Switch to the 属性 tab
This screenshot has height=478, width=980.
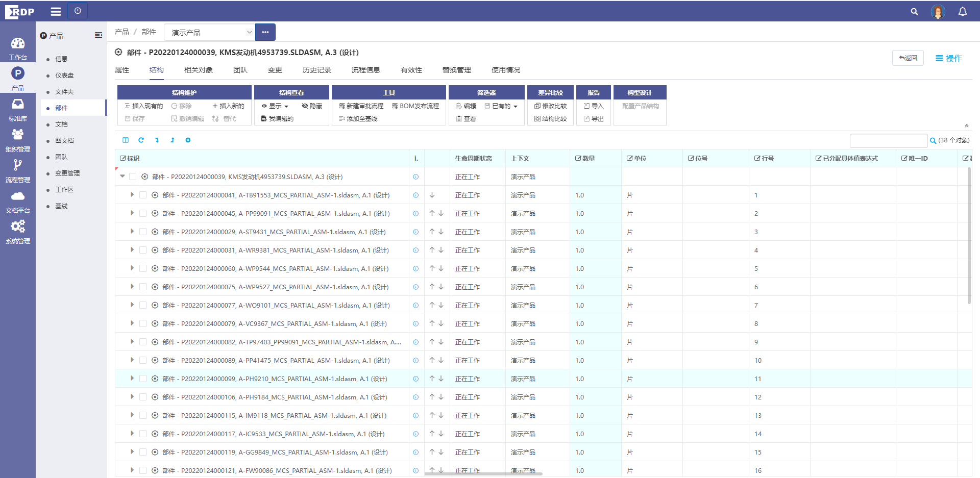[x=122, y=70]
